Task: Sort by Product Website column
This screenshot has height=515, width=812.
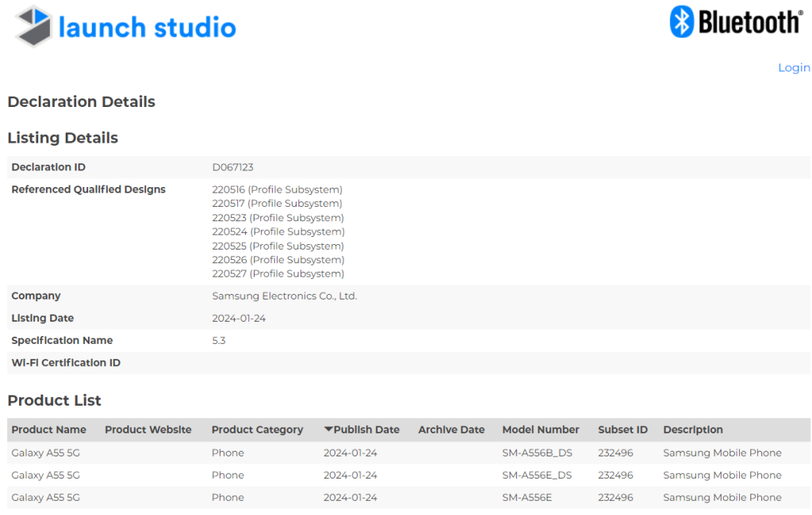Action: tap(148, 430)
